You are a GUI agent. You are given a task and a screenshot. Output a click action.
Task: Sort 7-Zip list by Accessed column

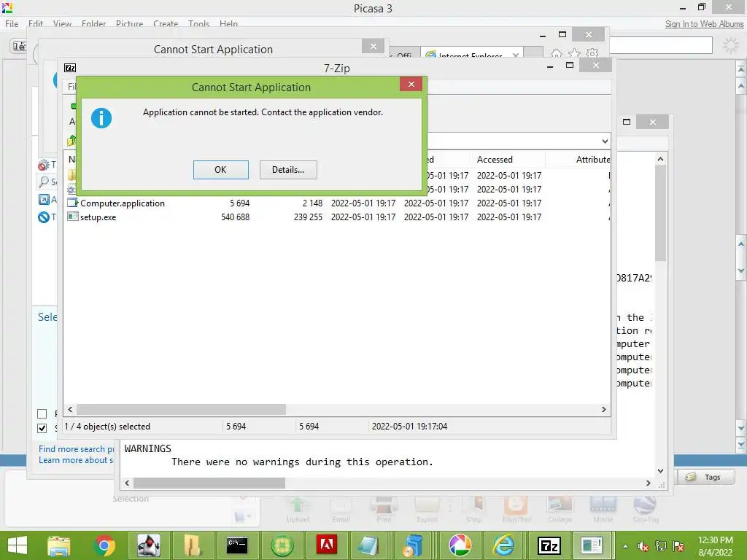pyautogui.click(x=495, y=160)
